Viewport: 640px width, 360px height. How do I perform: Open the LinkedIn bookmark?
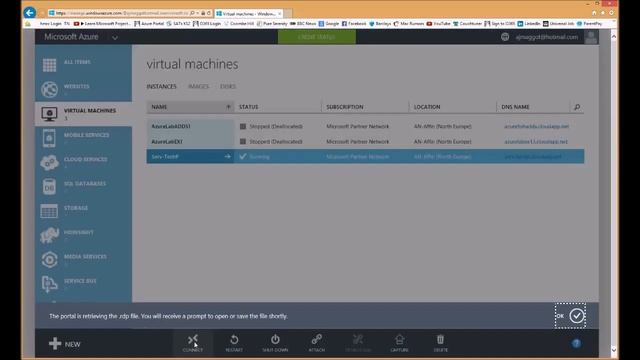point(529,24)
